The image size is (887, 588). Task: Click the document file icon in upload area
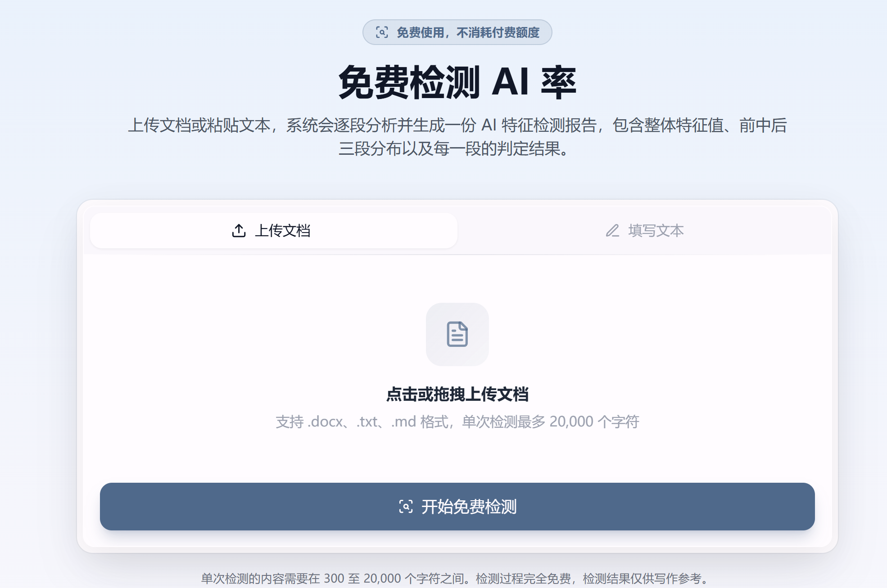(457, 334)
